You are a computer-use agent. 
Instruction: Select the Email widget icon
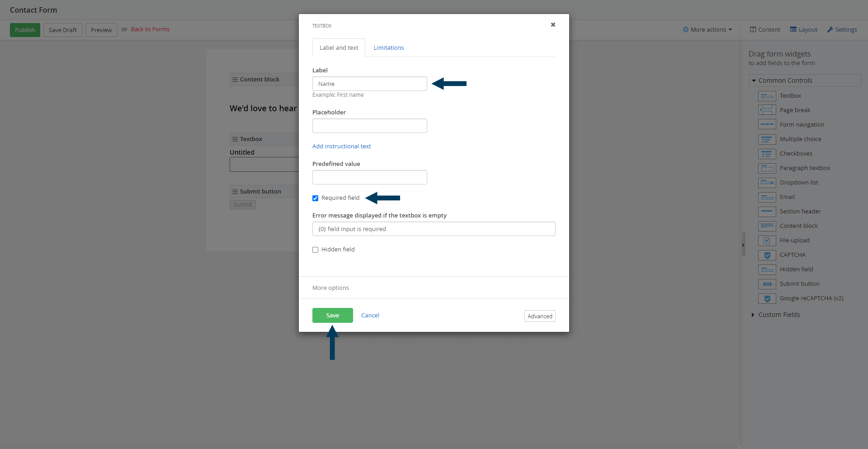(767, 197)
